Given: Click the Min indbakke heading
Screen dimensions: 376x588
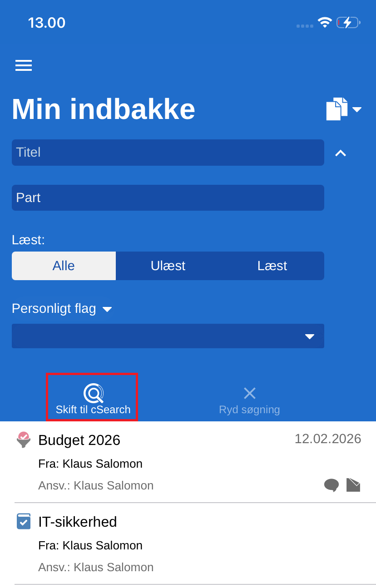Looking at the screenshot, I should pyautogui.click(x=104, y=109).
